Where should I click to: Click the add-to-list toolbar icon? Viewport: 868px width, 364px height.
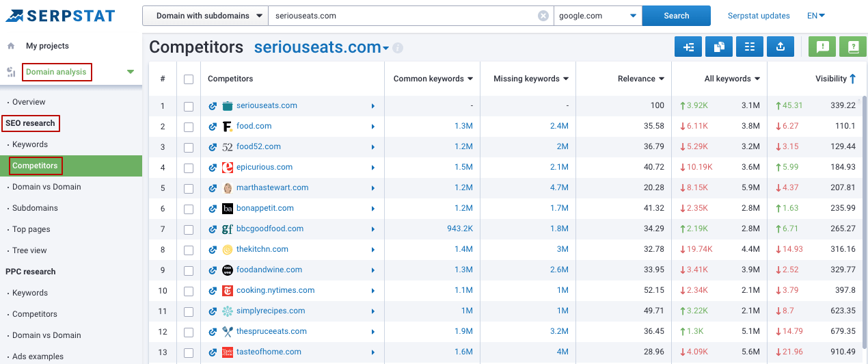[x=688, y=47]
